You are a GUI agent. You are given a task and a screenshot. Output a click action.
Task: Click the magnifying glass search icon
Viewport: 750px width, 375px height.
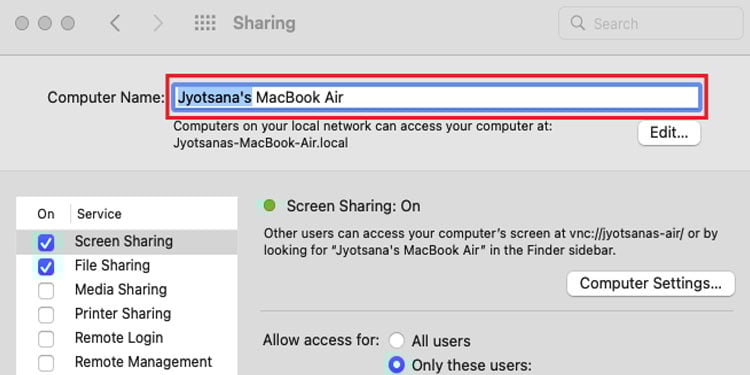coord(578,23)
